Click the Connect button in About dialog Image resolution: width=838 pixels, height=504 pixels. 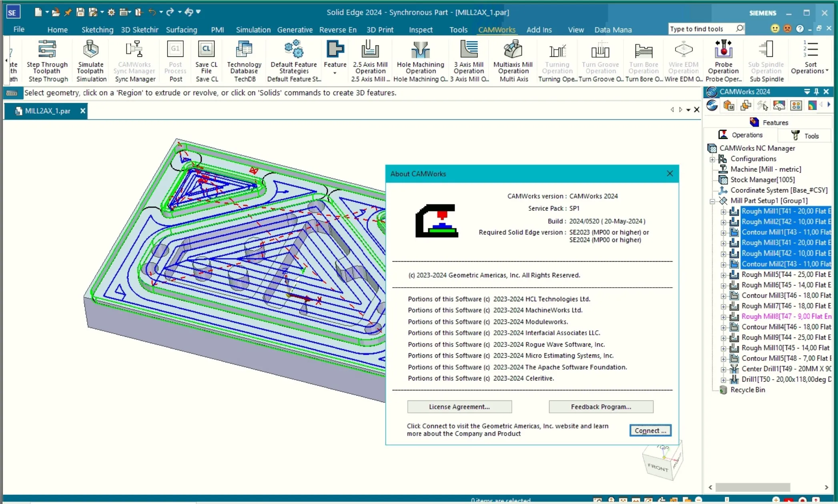click(x=650, y=431)
